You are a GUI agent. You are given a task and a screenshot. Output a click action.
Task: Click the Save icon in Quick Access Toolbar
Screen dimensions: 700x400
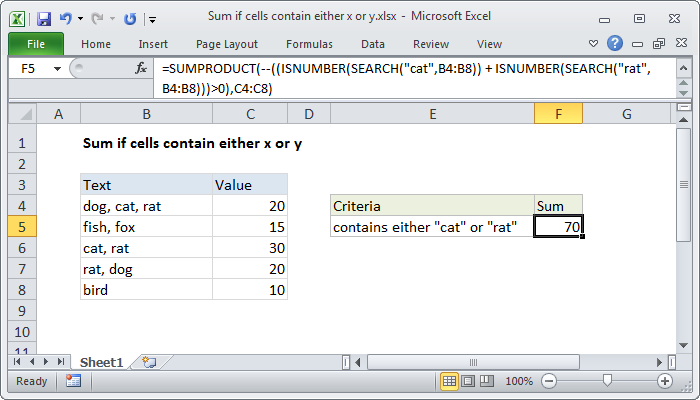click(x=43, y=18)
